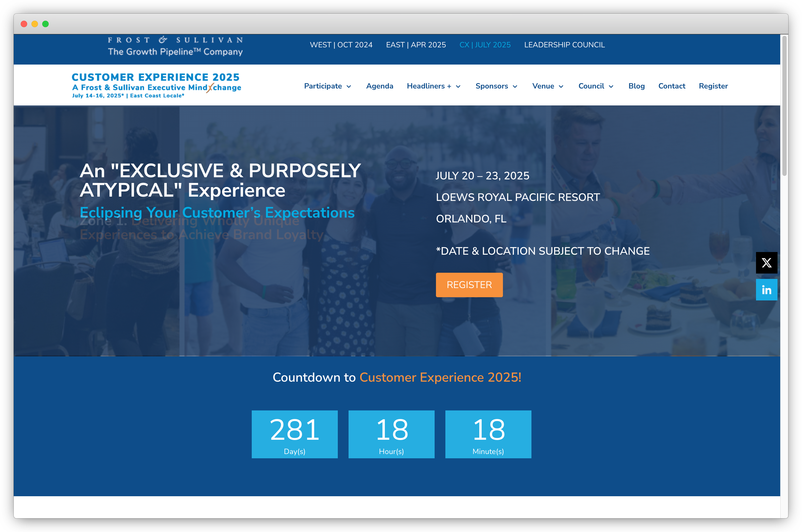Toggle the Blog navigation menu item

click(636, 86)
